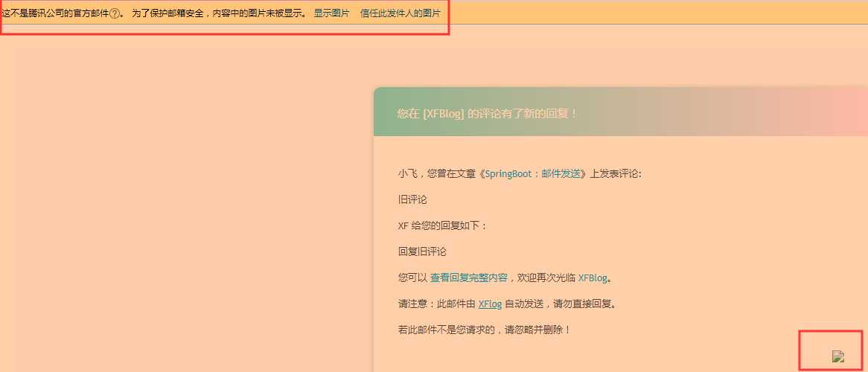
Task: Click the question-mark help icon after 官方邮件
Action: pos(115,13)
